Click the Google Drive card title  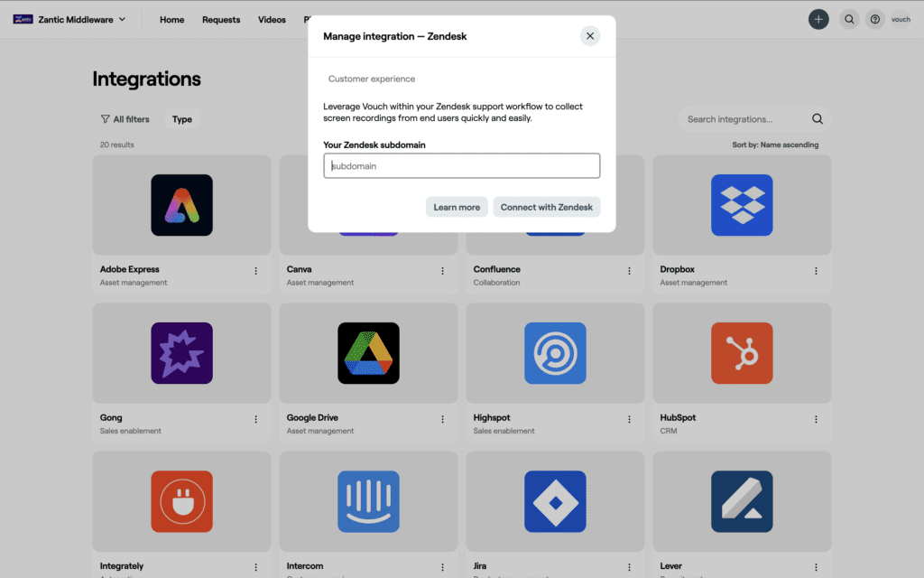point(312,417)
